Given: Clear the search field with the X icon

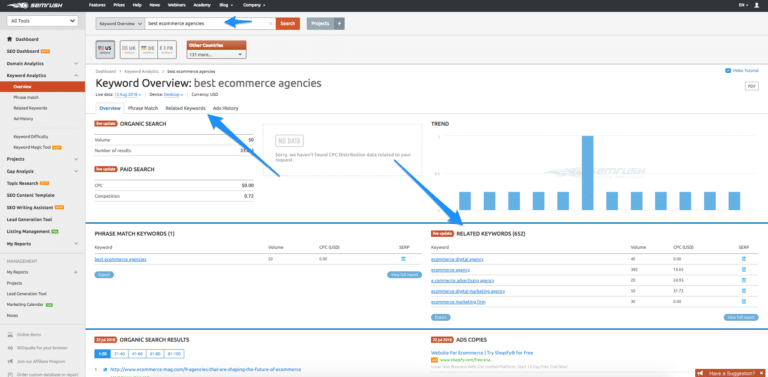Looking at the screenshot, I should point(271,24).
